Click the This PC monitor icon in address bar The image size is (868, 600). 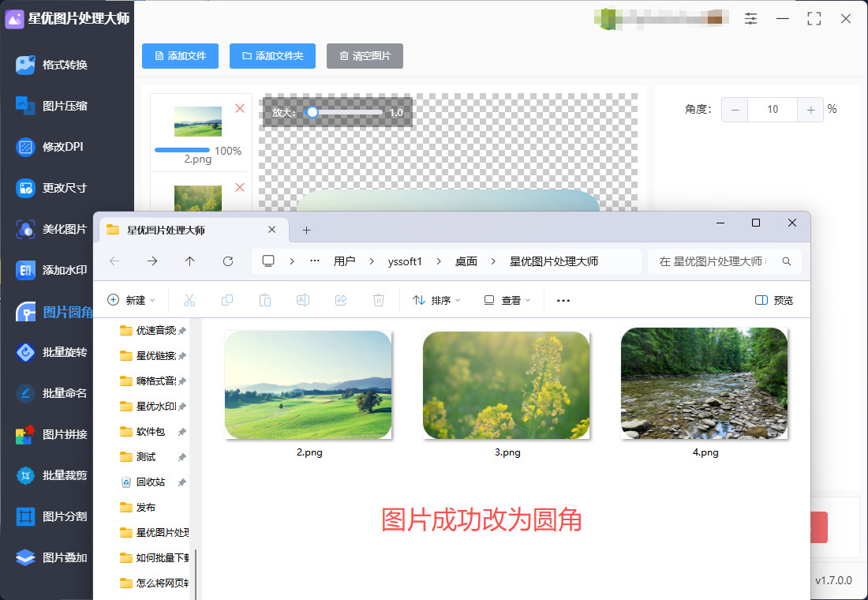(x=268, y=261)
